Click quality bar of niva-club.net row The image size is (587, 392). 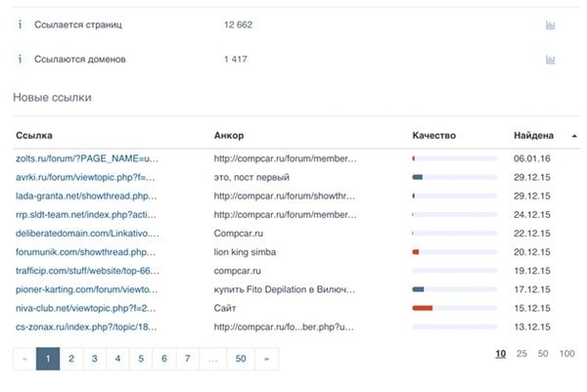pyautogui.click(x=454, y=308)
